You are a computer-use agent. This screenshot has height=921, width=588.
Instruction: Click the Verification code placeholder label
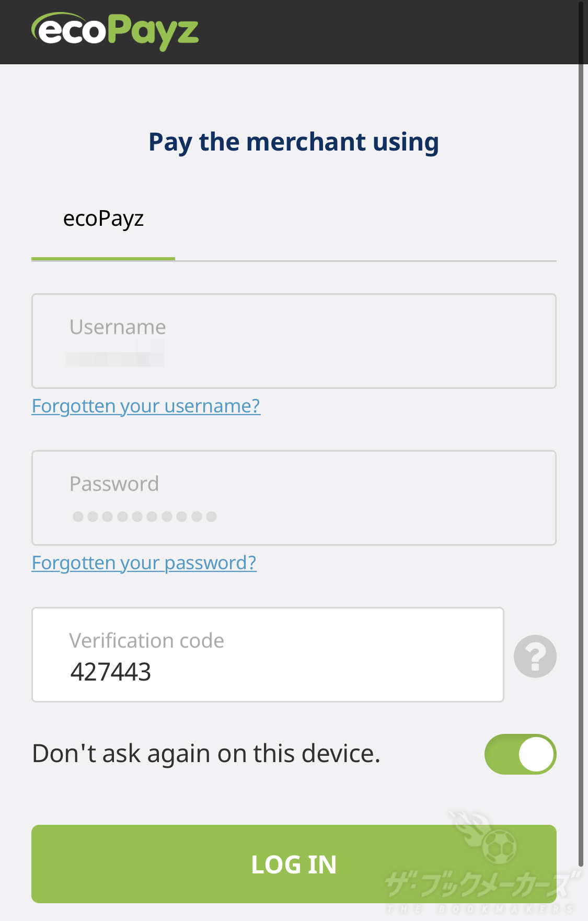click(146, 640)
